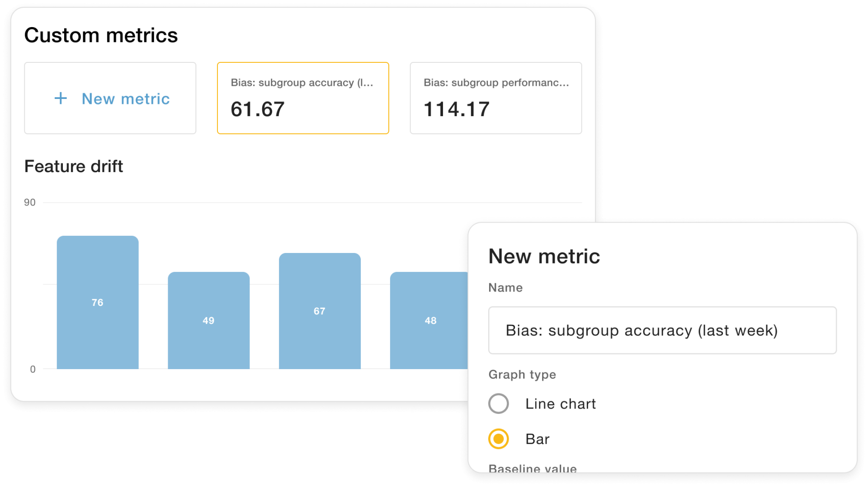
Task: Click the Feature drift heading
Action: 74,166
